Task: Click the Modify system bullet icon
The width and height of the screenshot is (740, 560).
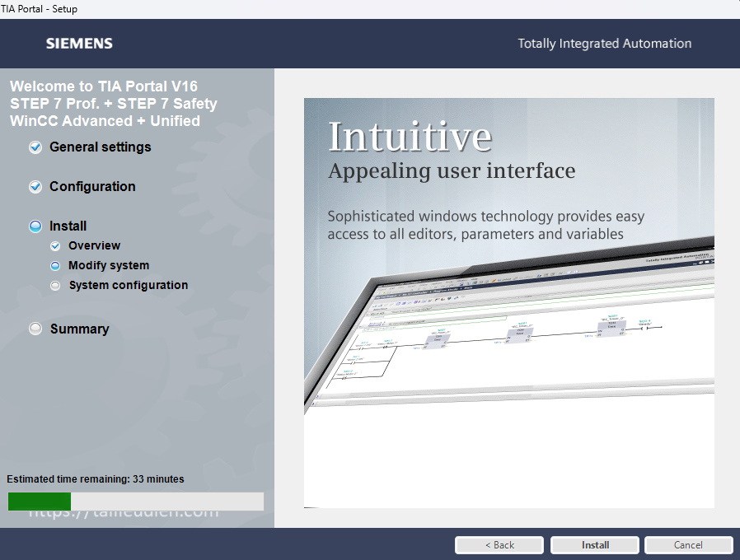Action: 55,266
